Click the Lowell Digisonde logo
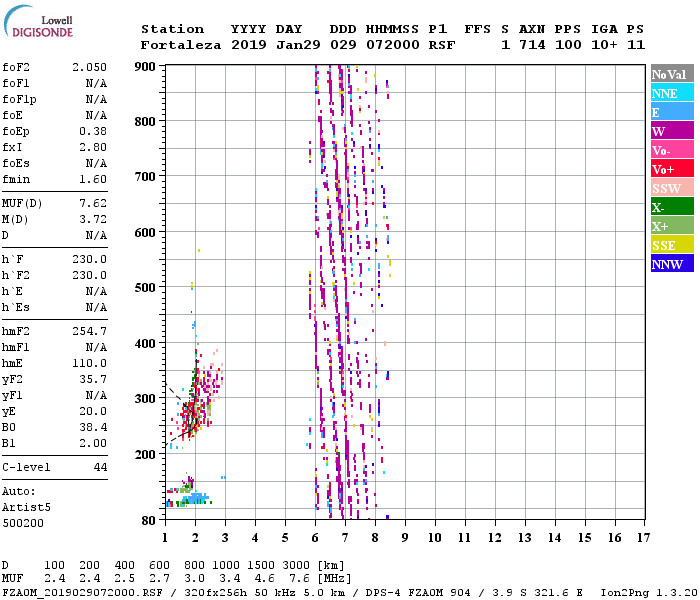The width and height of the screenshot is (700, 600). pyautogui.click(x=38, y=21)
